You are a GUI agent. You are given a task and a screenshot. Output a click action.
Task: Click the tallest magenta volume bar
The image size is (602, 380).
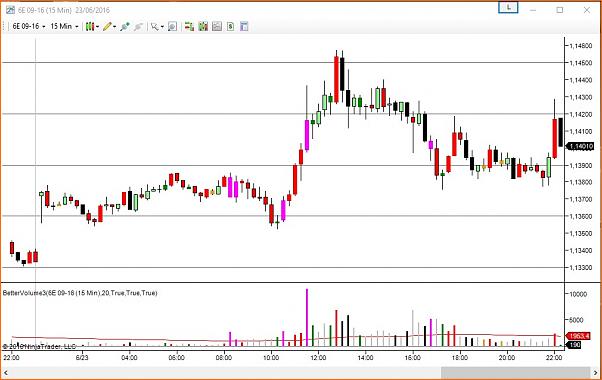[x=307, y=317]
